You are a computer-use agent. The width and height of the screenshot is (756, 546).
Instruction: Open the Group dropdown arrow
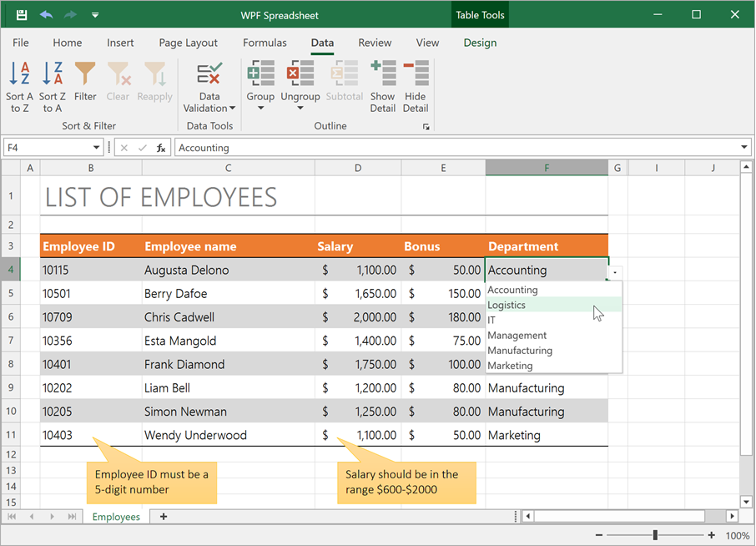click(x=260, y=109)
